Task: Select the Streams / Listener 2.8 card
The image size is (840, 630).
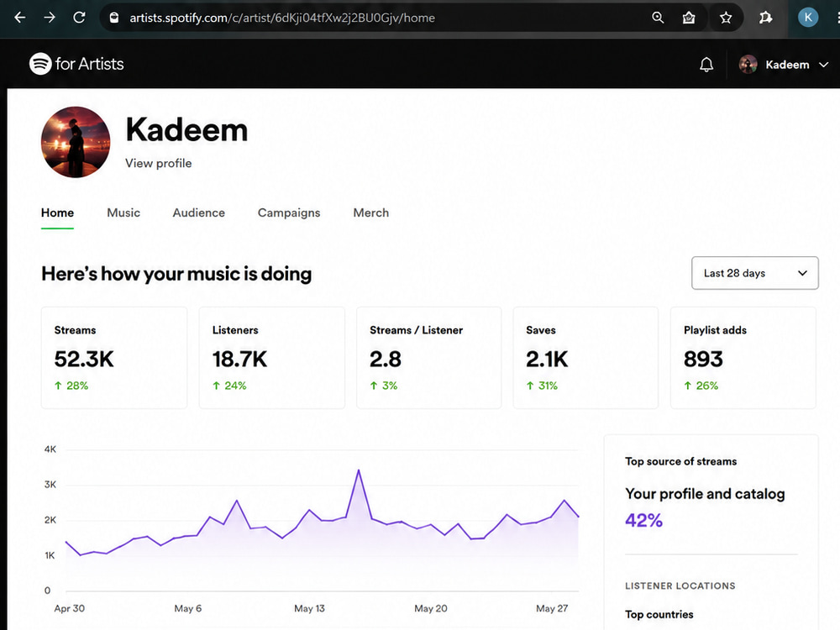Action: coord(428,357)
